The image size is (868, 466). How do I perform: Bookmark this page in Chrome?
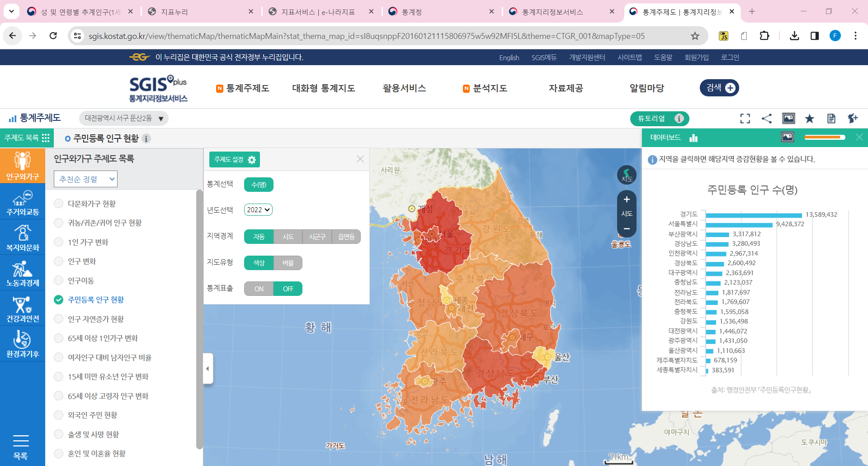pyautogui.click(x=695, y=36)
